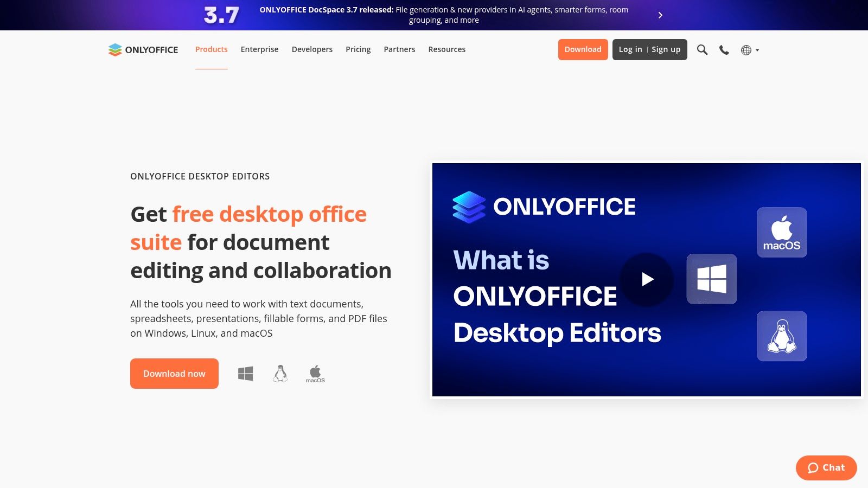Click the small macOS icon beside Download now
The width and height of the screenshot is (868, 488).
click(315, 374)
